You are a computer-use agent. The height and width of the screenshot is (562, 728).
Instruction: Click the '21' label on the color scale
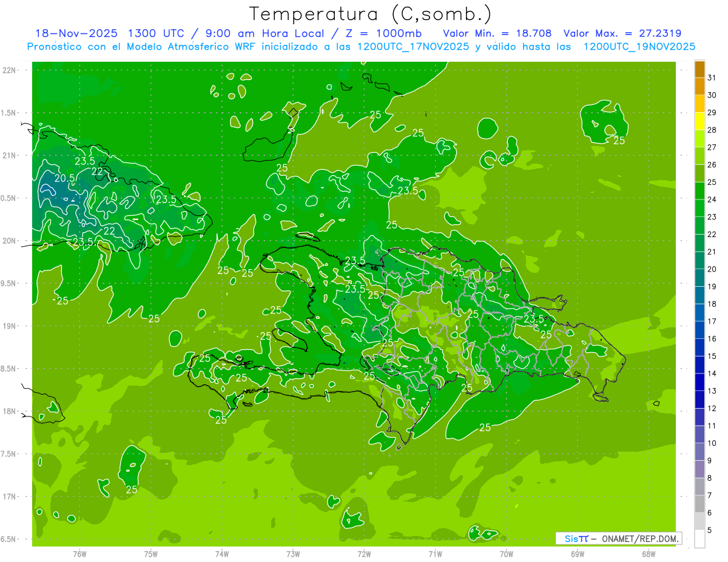pos(712,252)
